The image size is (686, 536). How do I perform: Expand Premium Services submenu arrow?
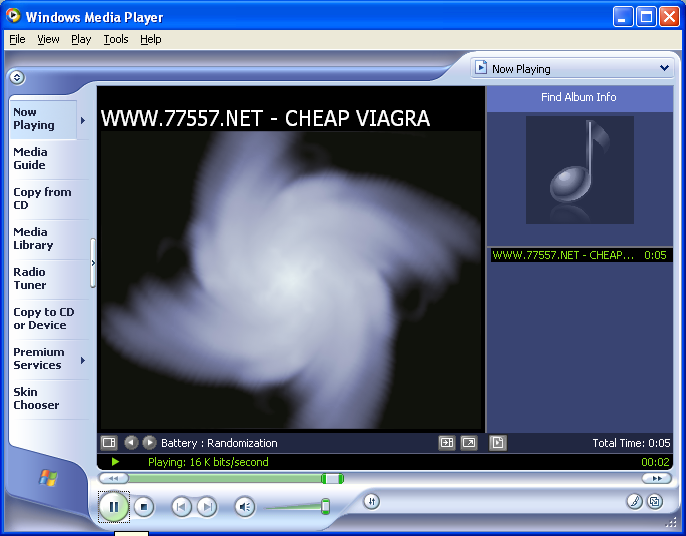click(83, 360)
